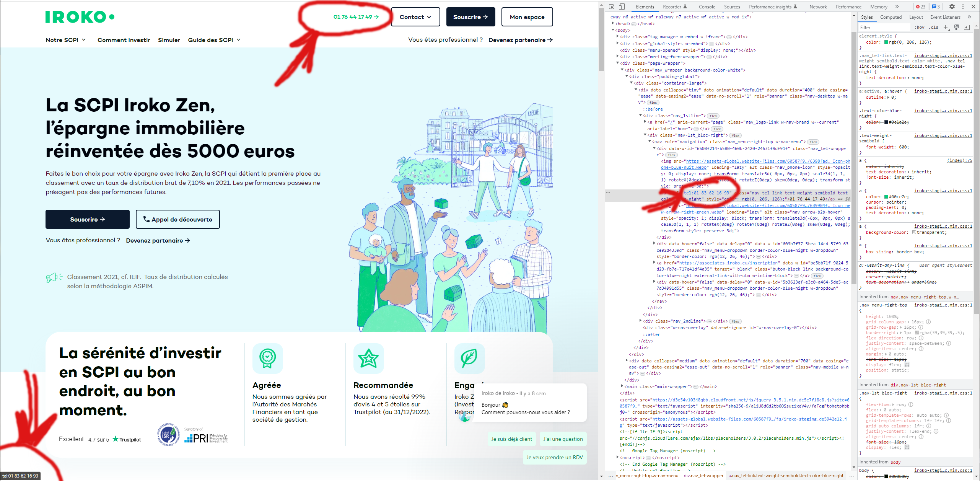Toggle the device toolbar icon

(x=622, y=7)
